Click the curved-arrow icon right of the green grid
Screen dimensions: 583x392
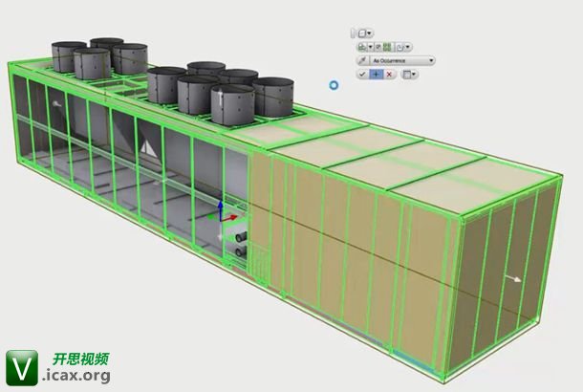point(399,47)
